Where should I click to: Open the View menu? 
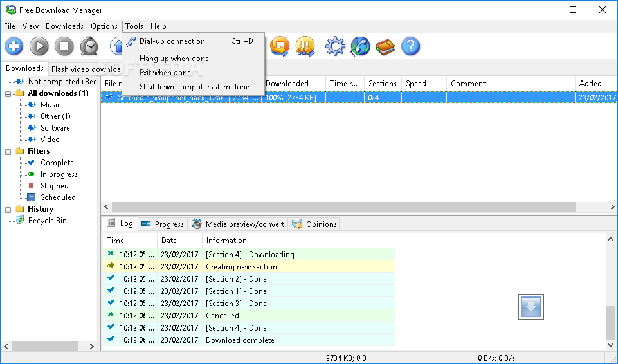coord(30,26)
